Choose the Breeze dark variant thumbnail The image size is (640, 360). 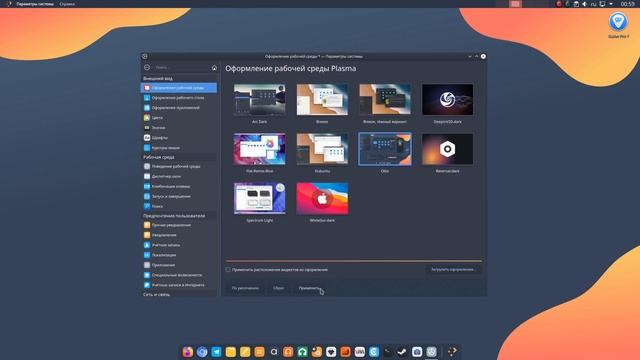(x=385, y=100)
